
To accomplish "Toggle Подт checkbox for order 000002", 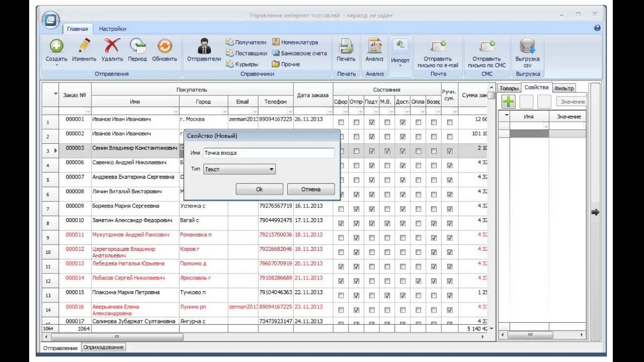I will coord(372,136).
